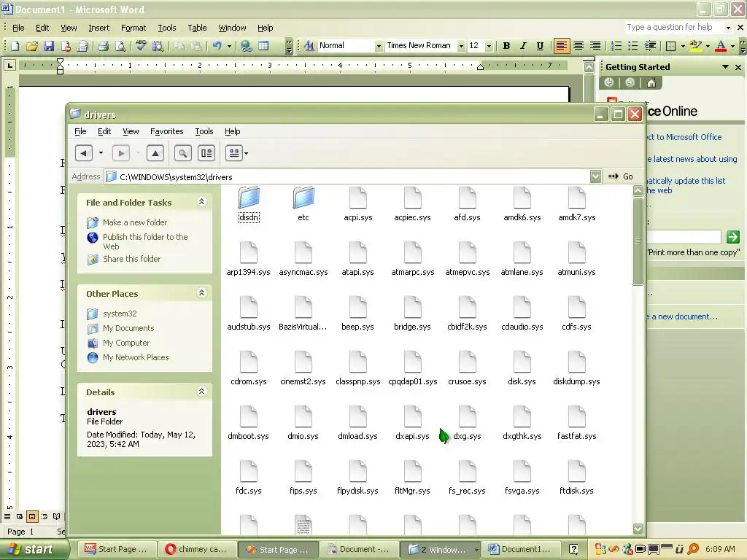747x560 pixels.
Task: Open the Back history dropdown arrow
Action: [x=101, y=153]
